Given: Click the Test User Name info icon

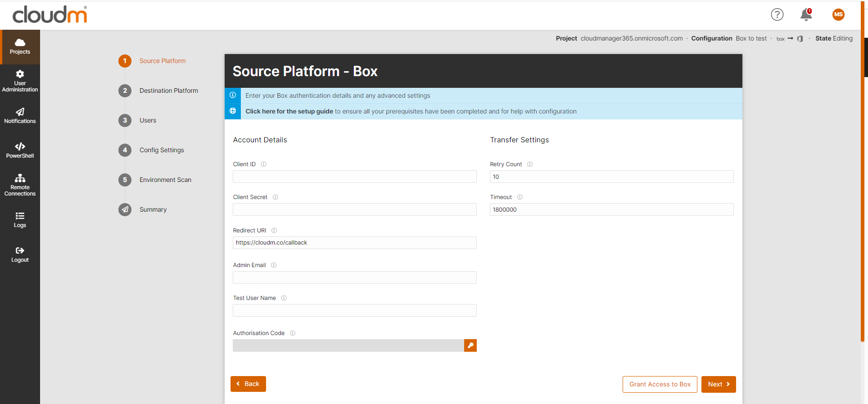Looking at the screenshot, I should point(284,298).
